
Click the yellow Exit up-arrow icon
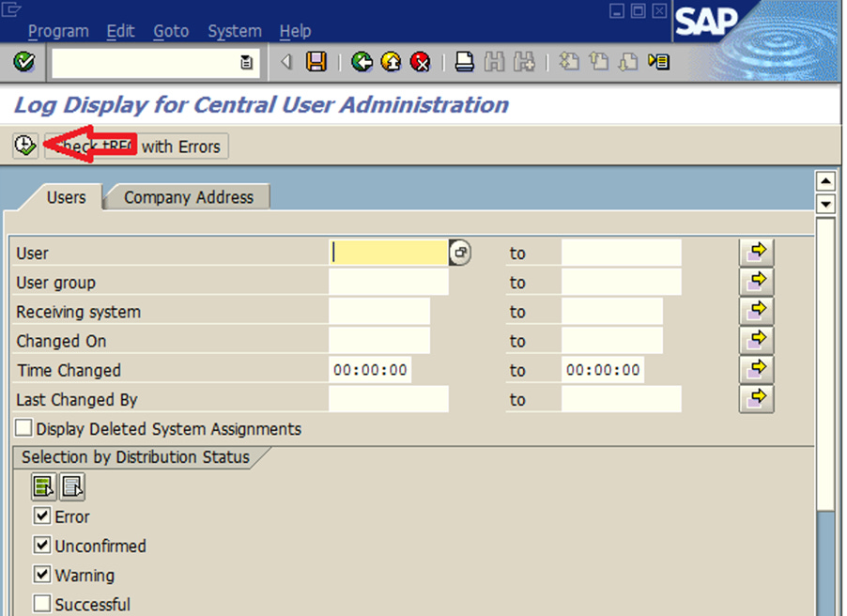(x=391, y=62)
